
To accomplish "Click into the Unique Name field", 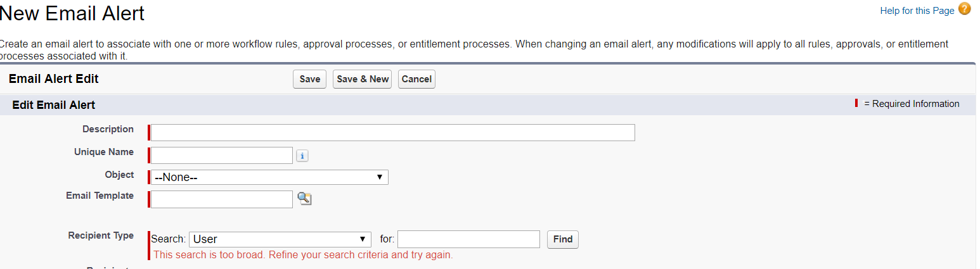I will pyautogui.click(x=221, y=155).
